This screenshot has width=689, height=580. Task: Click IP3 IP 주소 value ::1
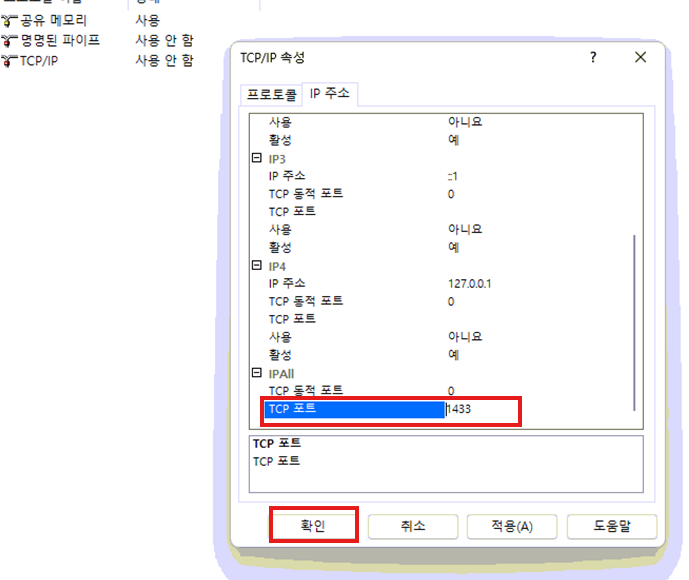coord(453,177)
